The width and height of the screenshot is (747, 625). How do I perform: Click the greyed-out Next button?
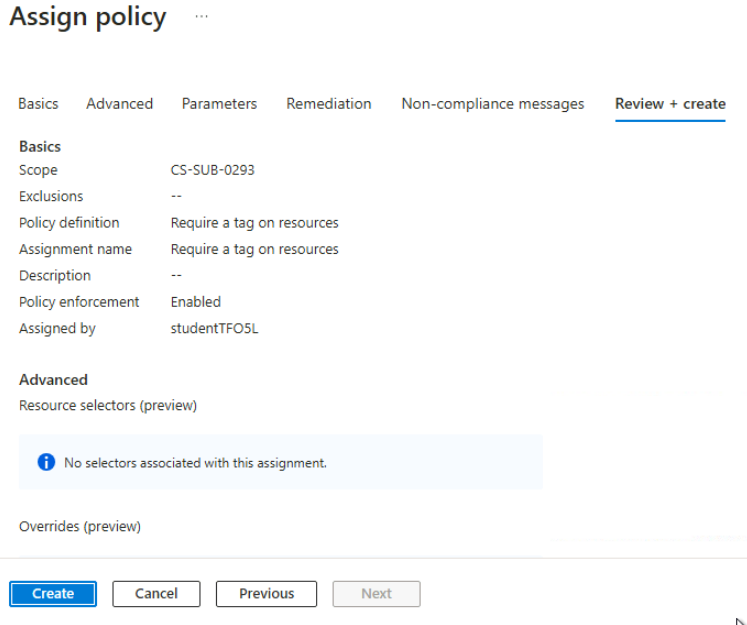(x=376, y=593)
